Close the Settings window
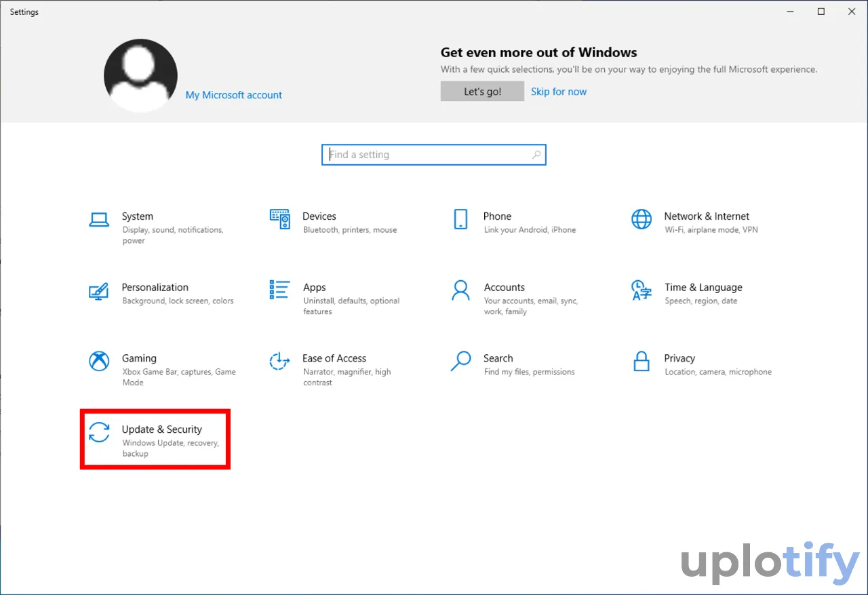Image resolution: width=868 pixels, height=595 pixels. click(x=852, y=12)
